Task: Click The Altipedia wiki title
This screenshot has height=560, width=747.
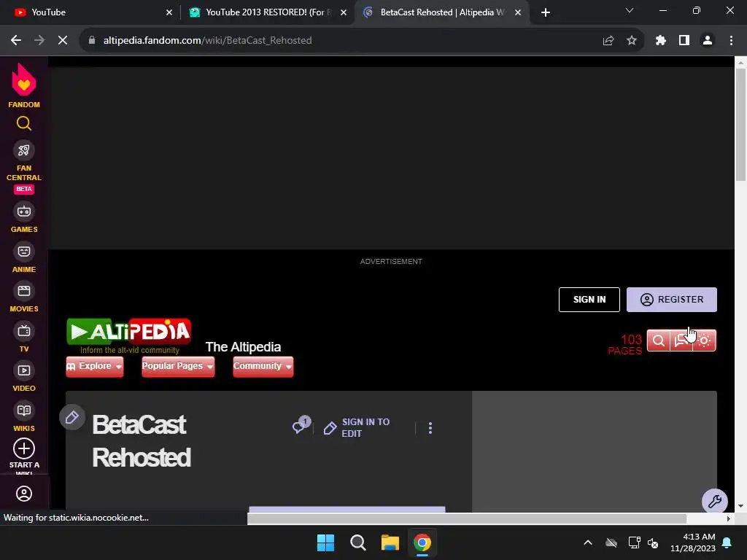Action: click(243, 347)
